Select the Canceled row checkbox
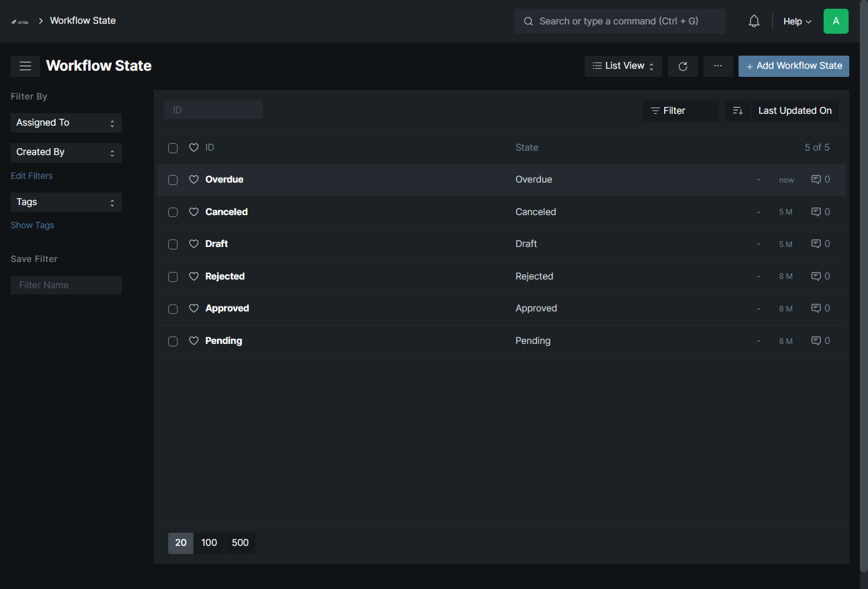The width and height of the screenshot is (868, 589). click(173, 213)
